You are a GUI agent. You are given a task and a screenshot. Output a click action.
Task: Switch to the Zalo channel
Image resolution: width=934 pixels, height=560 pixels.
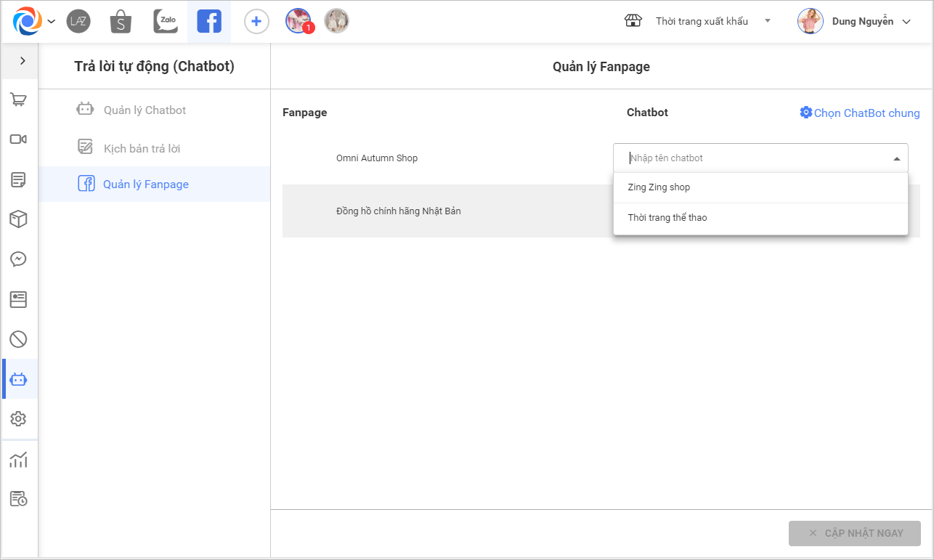click(x=166, y=22)
